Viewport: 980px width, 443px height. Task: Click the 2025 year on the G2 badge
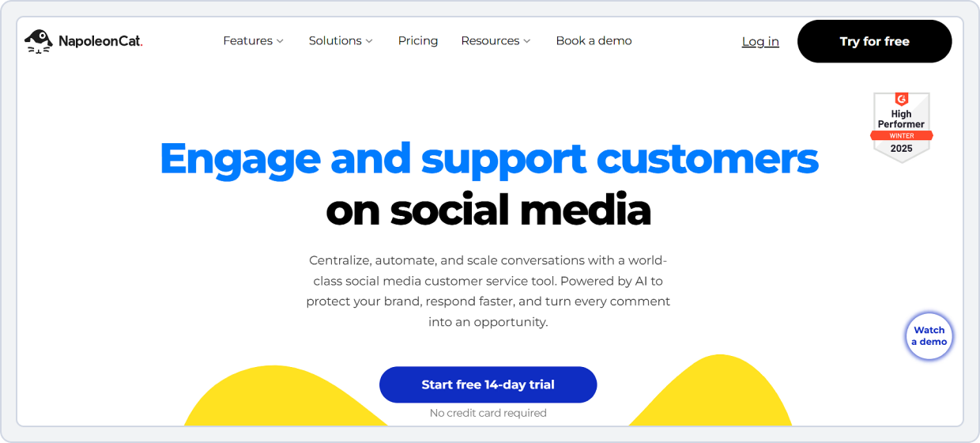902,148
